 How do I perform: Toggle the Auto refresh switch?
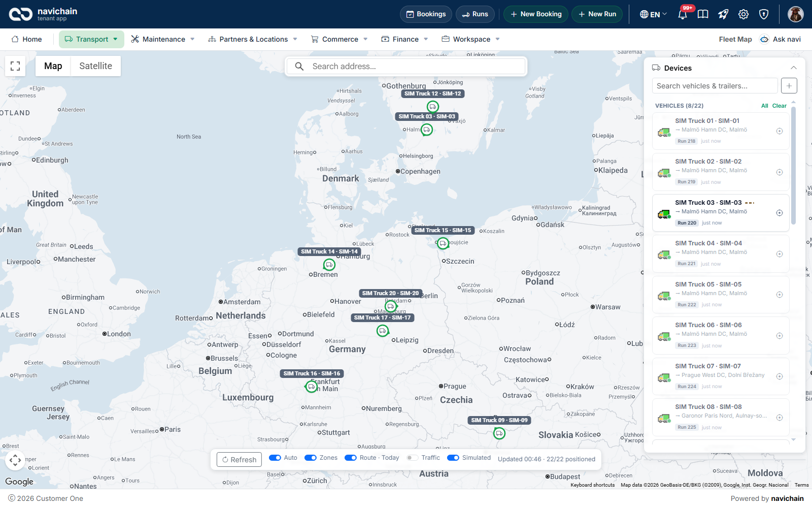[x=275, y=458]
